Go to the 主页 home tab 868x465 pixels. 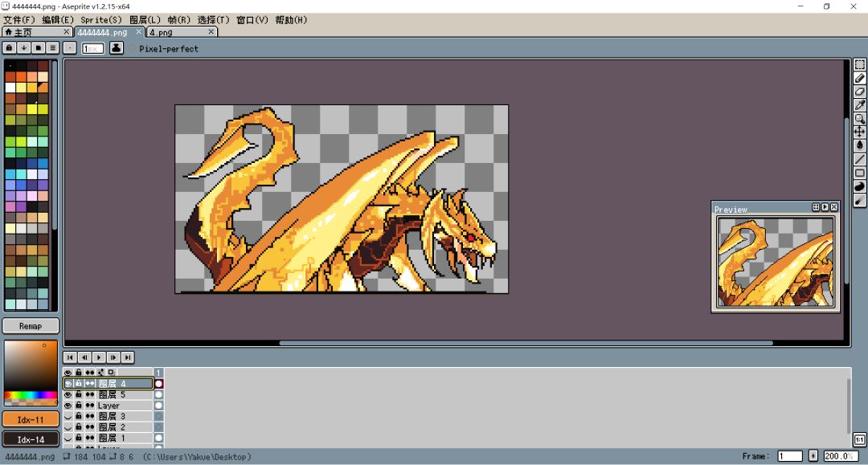tap(36, 32)
